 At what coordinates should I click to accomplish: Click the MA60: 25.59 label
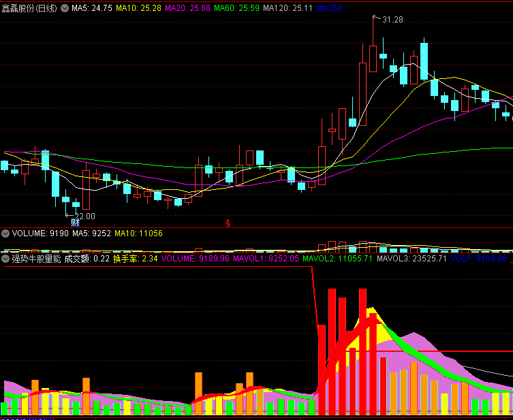click(236, 8)
